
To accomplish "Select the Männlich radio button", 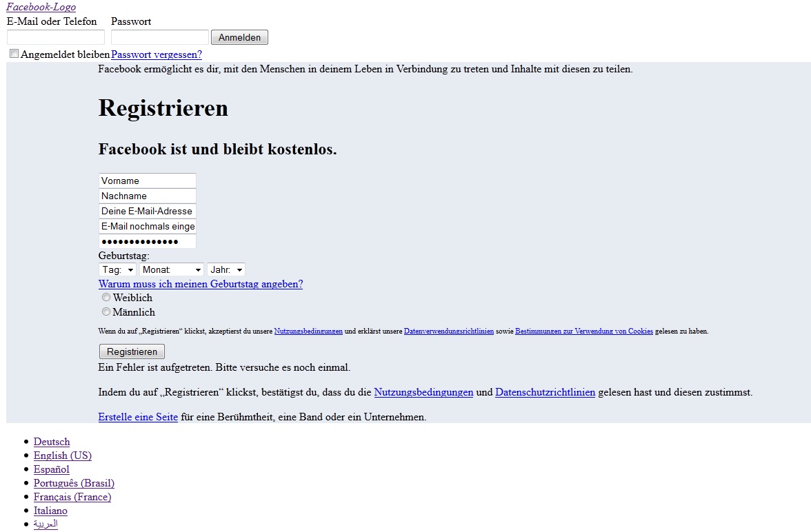I will click(106, 311).
